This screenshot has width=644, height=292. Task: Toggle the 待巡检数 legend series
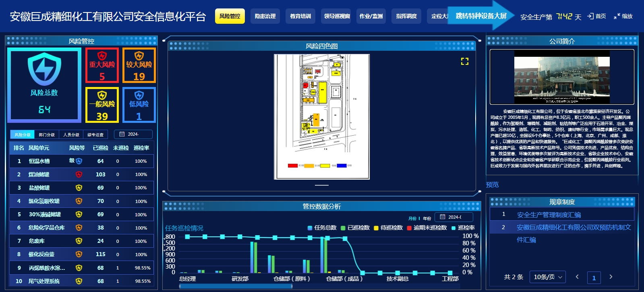(388, 228)
